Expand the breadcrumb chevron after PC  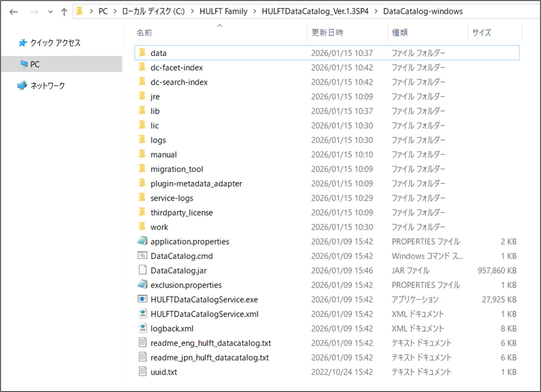115,12
